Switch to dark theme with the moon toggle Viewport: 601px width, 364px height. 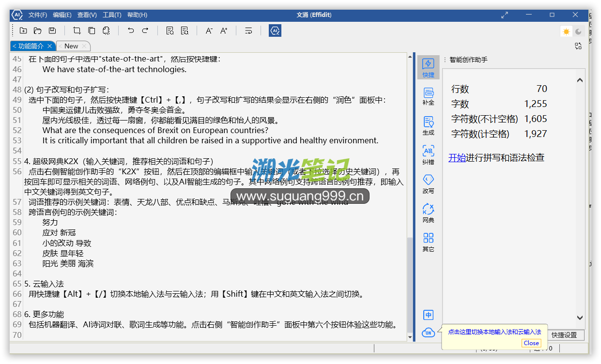coord(578,31)
